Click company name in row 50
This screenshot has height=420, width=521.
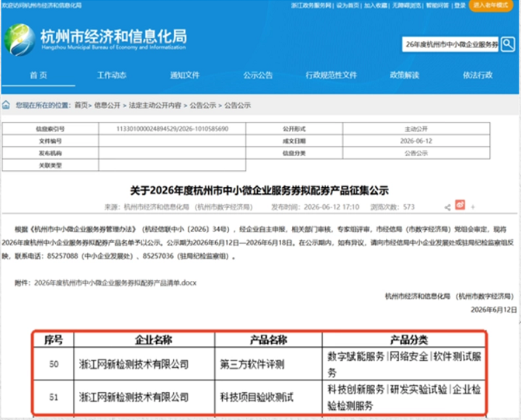134,364
